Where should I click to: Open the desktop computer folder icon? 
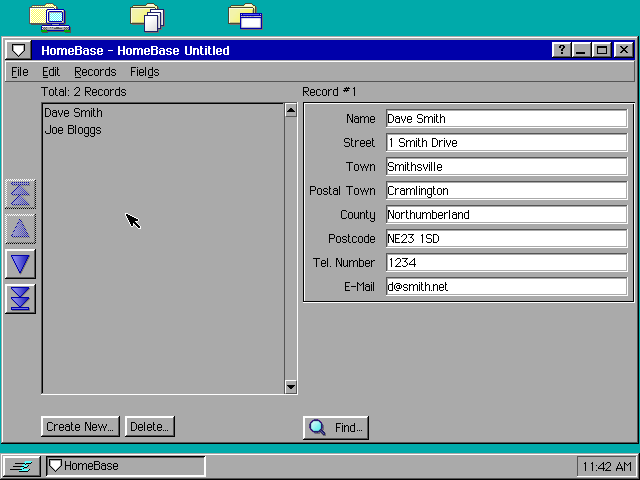[x=50, y=18]
